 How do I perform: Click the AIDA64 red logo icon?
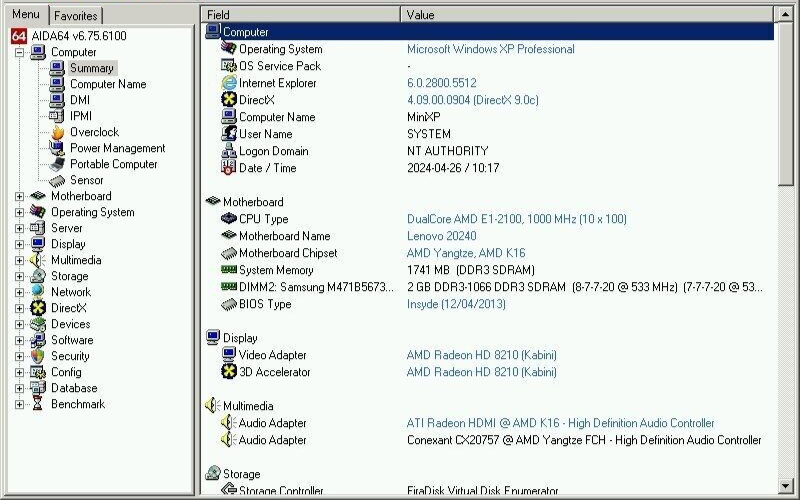(x=18, y=36)
